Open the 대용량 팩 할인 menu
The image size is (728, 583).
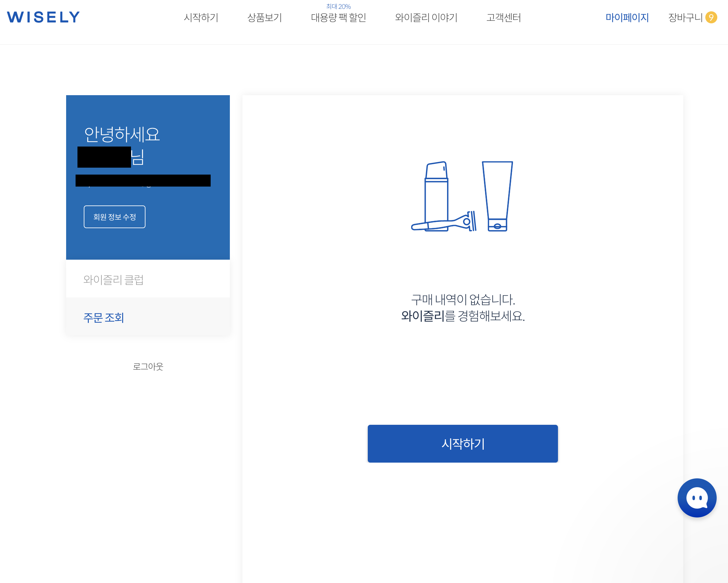338,17
